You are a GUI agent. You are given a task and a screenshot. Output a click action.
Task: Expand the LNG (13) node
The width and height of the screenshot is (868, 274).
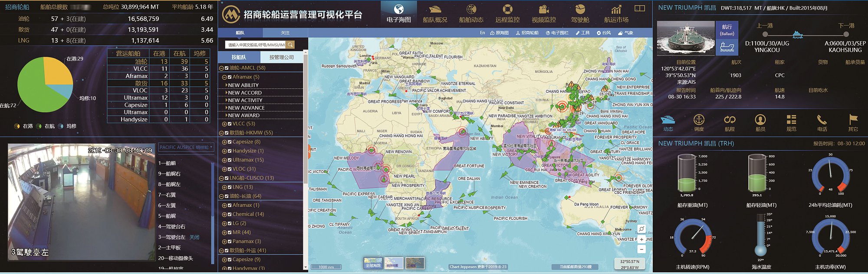pyautogui.click(x=224, y=187)
